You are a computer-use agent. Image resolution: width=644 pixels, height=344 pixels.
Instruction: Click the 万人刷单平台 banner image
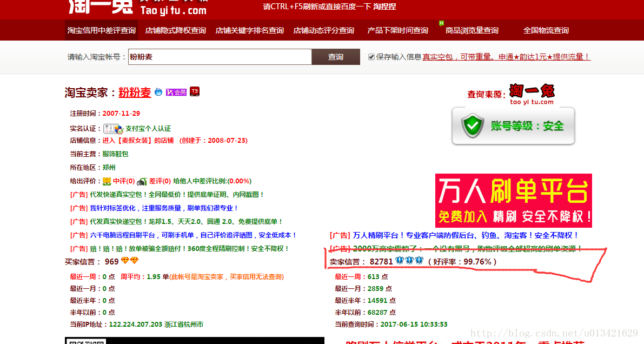(513, 201)
